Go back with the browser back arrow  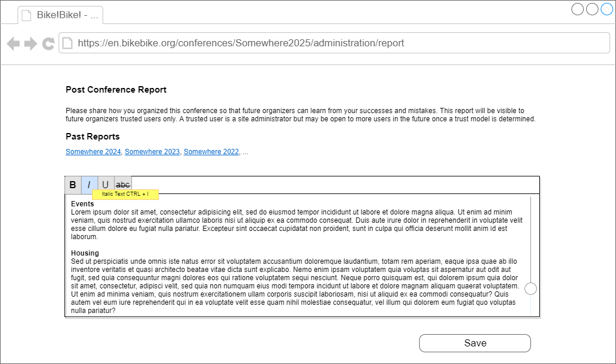(13, 43)
